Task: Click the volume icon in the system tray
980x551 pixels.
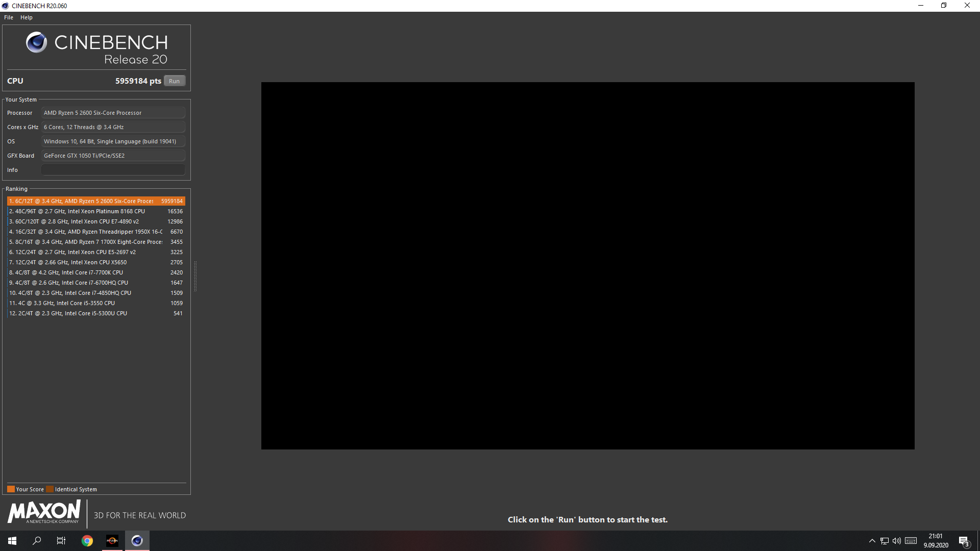Action: coord(897,541)
